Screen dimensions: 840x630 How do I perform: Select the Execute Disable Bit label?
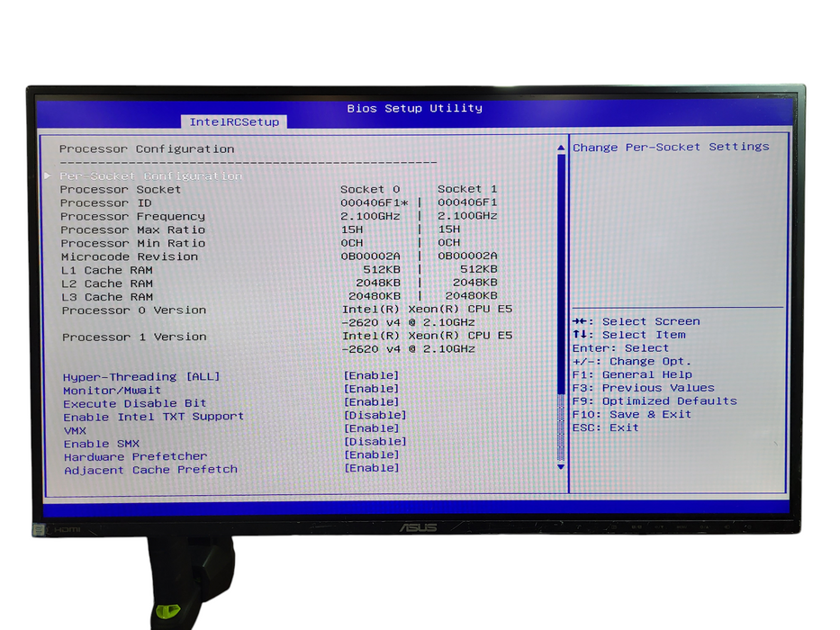tap(134, 403)
